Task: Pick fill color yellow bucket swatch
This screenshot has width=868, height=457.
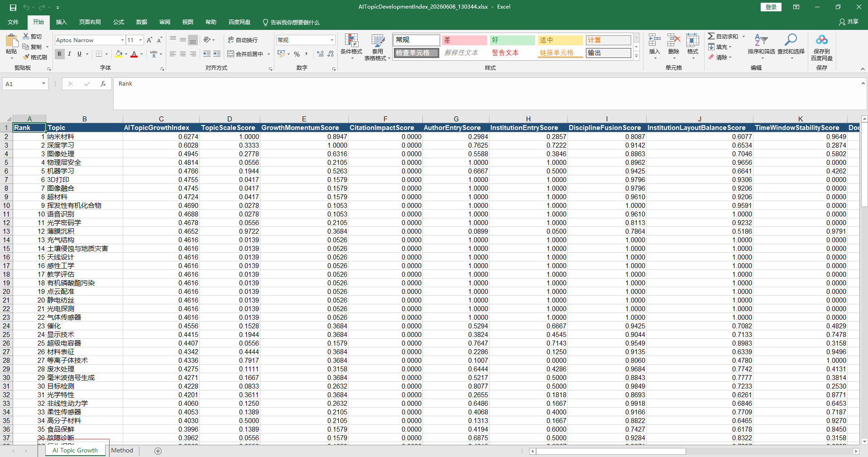Action: point(119,54)
